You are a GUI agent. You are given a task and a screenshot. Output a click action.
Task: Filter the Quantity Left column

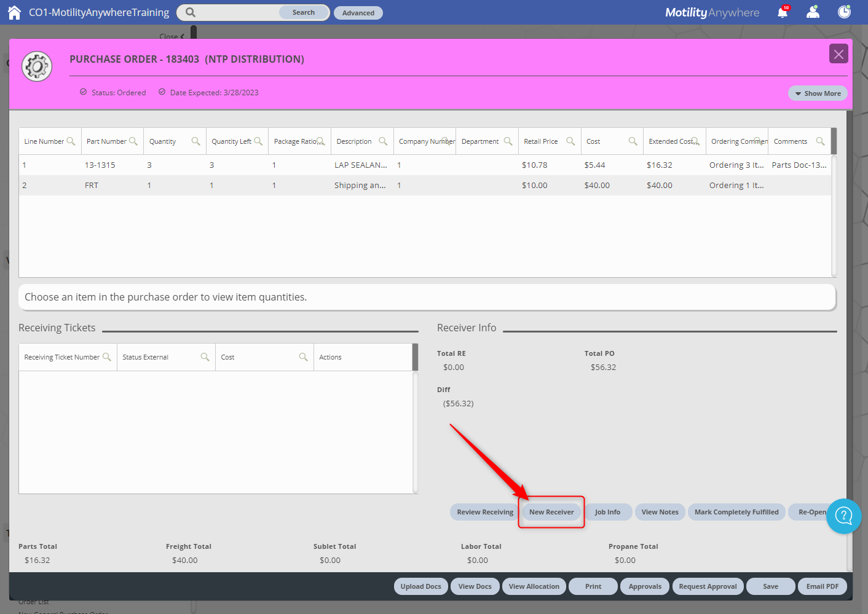pos(258,141)
